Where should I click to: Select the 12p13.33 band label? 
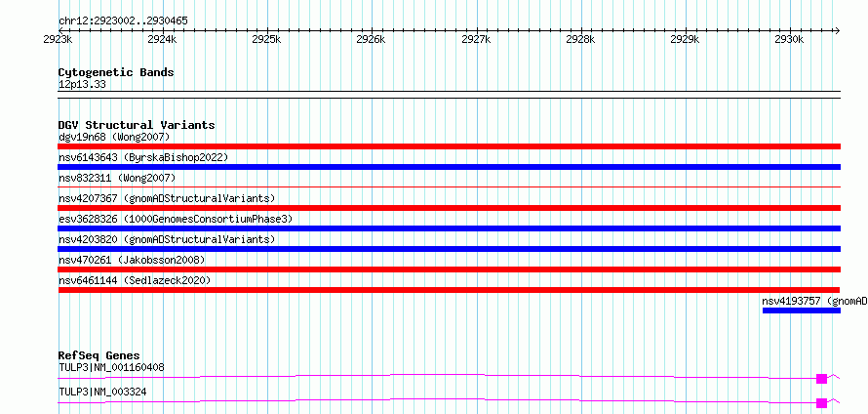(82, 85)
